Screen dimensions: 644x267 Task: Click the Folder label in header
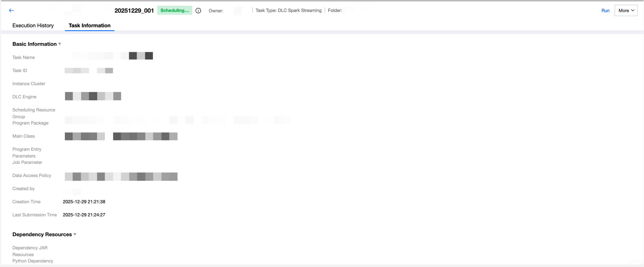[x=335, y=10]
